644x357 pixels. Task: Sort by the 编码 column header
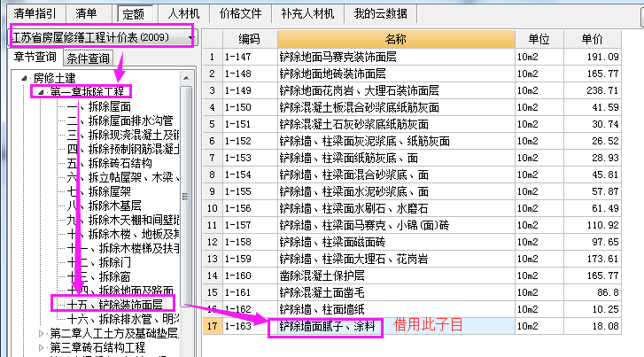point(249,39)
